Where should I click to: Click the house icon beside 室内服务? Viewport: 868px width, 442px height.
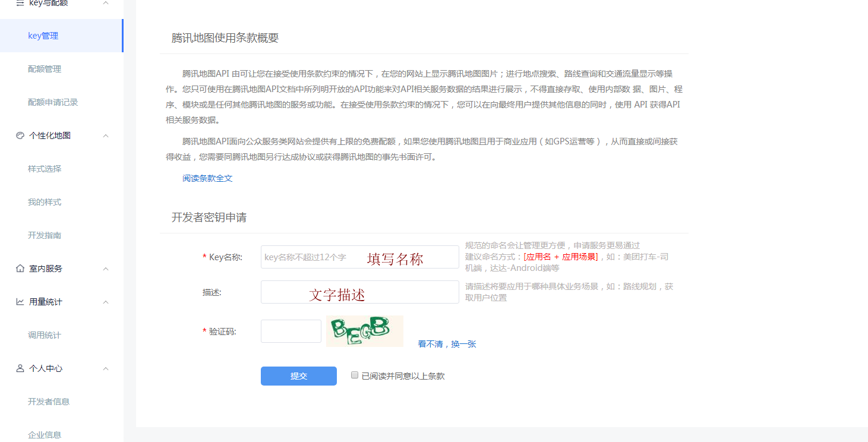pos(20,269)
